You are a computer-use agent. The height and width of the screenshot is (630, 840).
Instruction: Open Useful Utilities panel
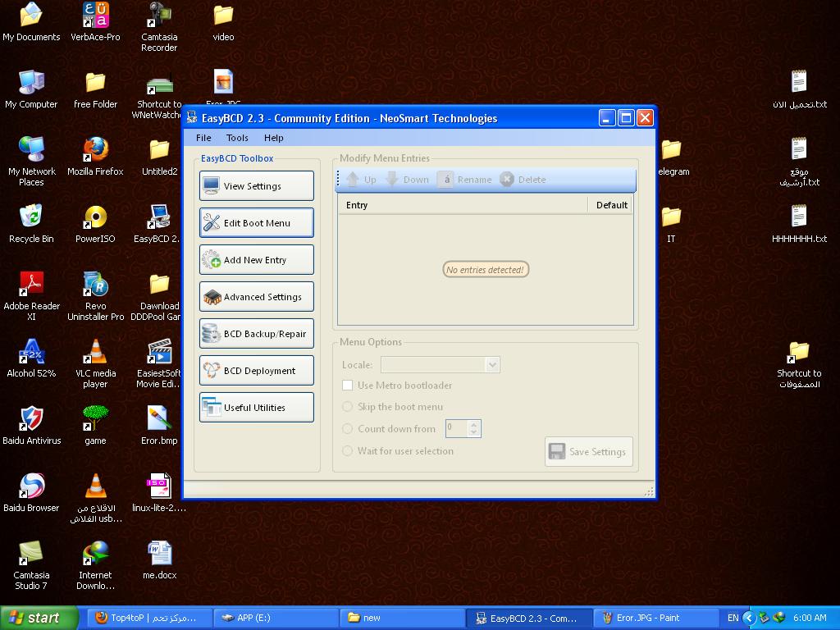tap(256, 408)
